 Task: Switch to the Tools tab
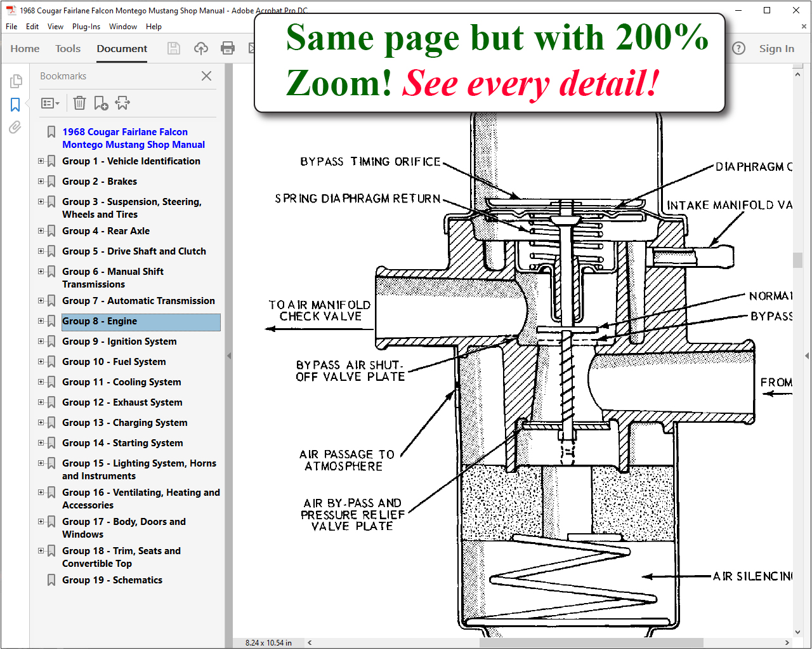[x=68, y=48]
